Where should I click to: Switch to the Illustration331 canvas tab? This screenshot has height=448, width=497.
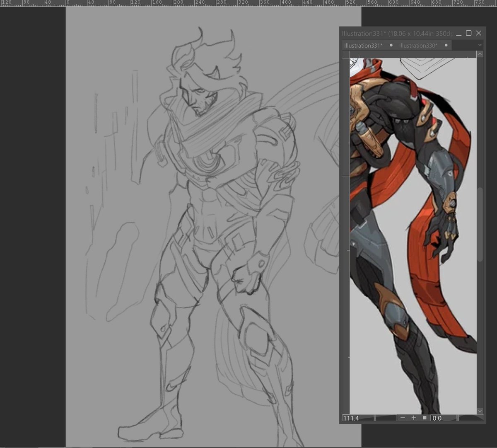(363, 46)
